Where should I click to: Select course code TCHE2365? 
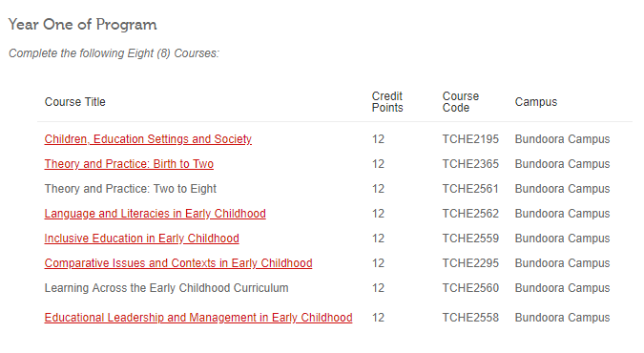click(x=470, y=164)
